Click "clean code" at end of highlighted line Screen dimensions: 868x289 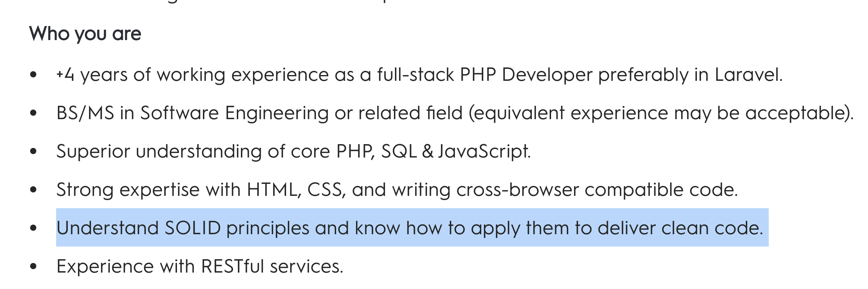click(x=712, y=228)
